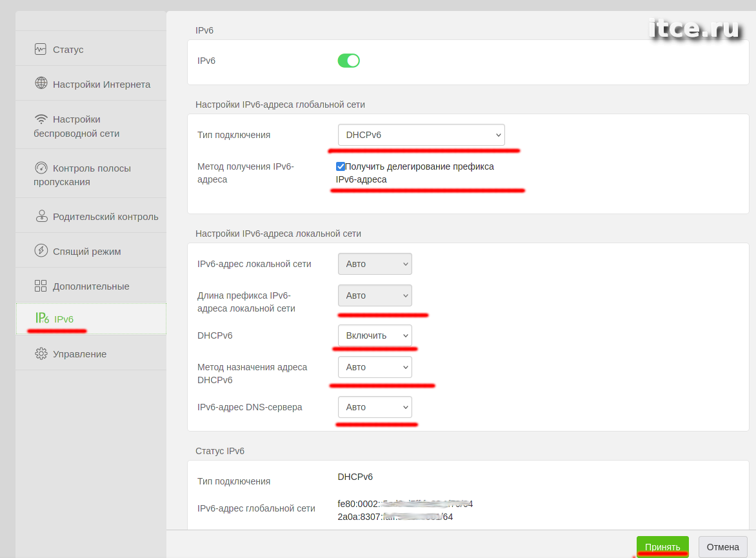The height and width of the screenshot is (558, 756).
Task: Click the fe80:0002 global address value
Action: [405, 504]
